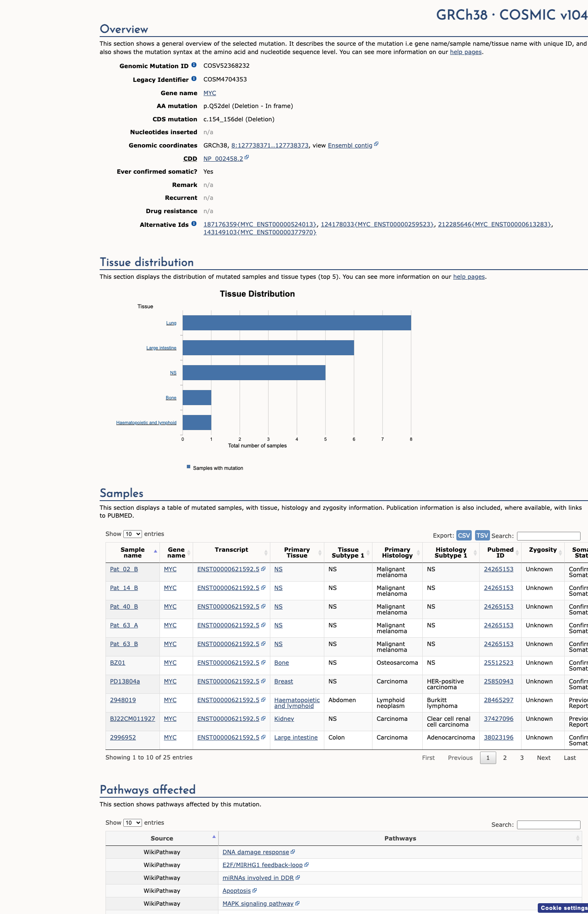Image resolution: width=588 pixels, height=914 pixels.
Task: Click info icon beside Genomic Mutation ID
Action: [x=194, y=65]
